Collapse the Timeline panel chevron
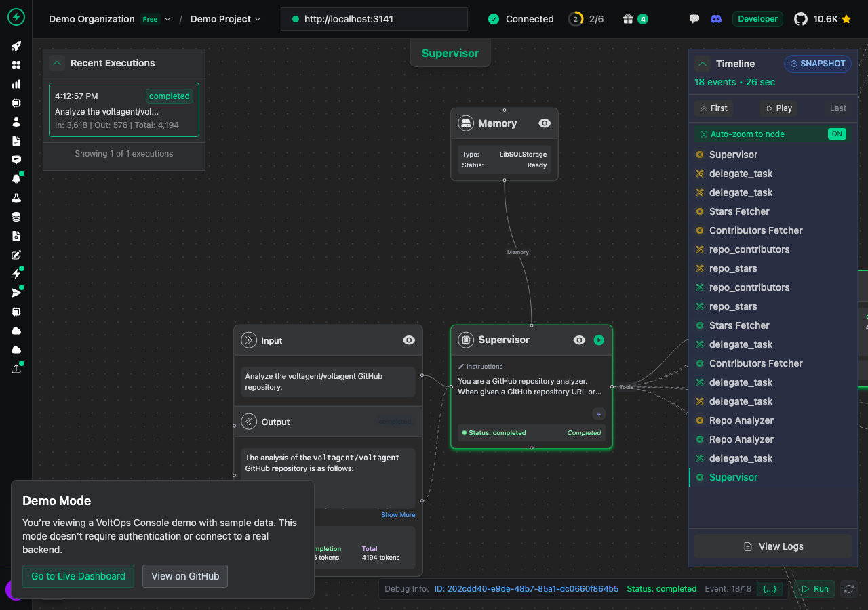Screen dimensions: 868x610 click(703, 64)
